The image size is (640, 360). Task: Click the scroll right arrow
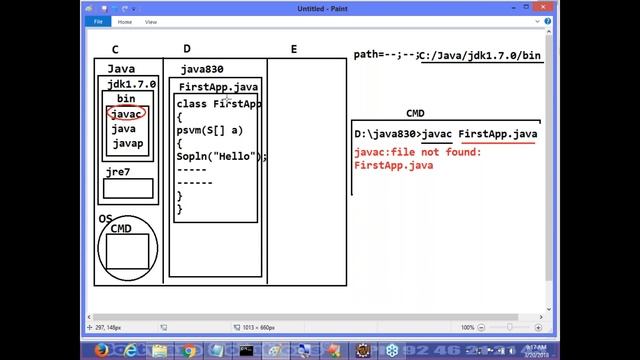(x=541, y=317)
